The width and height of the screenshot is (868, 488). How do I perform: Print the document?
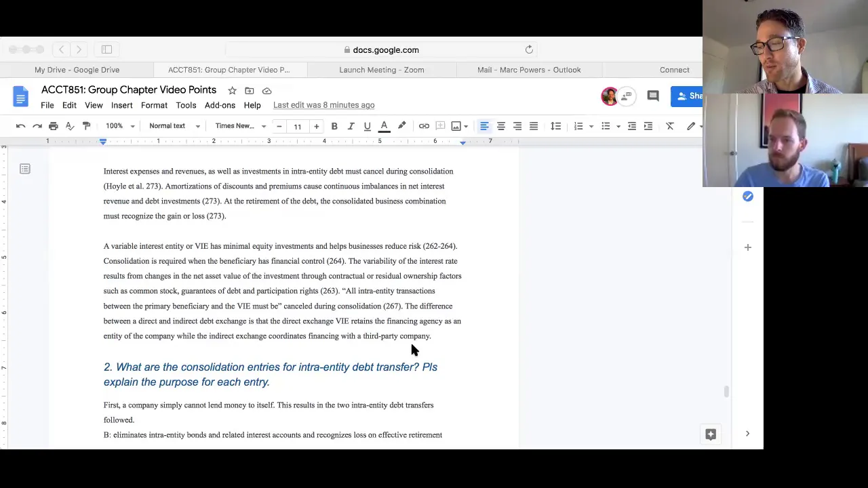tap(54, 126)
